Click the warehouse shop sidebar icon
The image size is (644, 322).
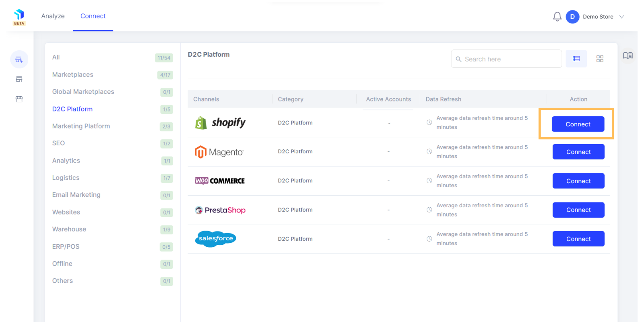tap(19, 99)
